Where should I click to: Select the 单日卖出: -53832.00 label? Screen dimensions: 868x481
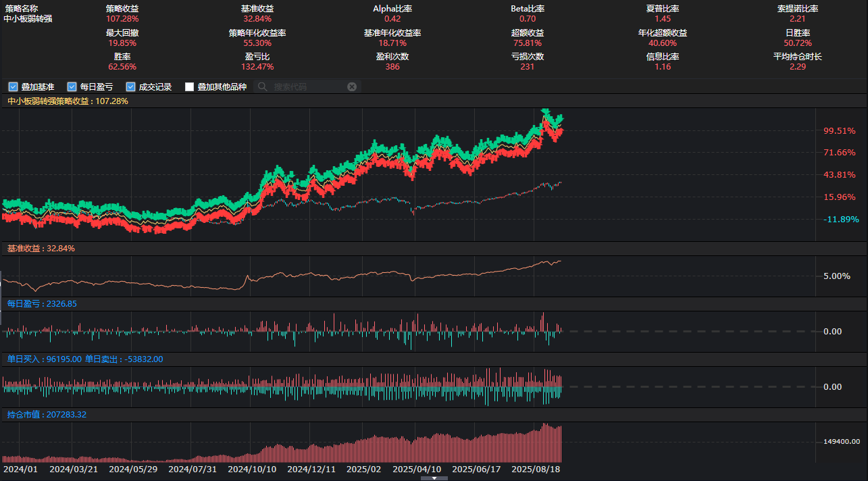coord(124,359)
